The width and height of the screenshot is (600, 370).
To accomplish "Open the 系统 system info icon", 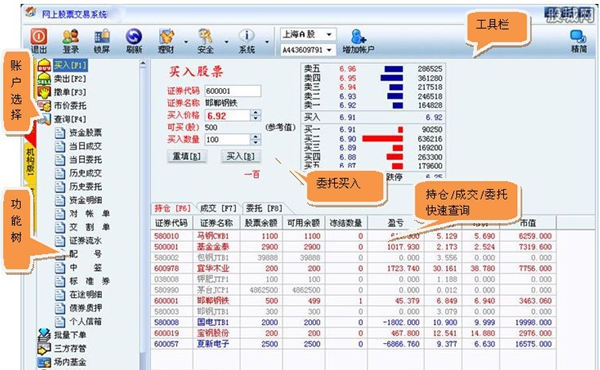I will (247, 41).
